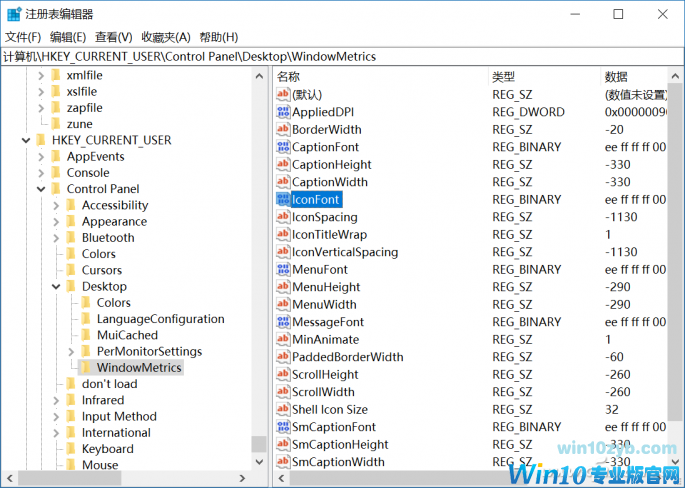Expand the Input Method tree node
This screenshot has height=488, width=685.
56,416
